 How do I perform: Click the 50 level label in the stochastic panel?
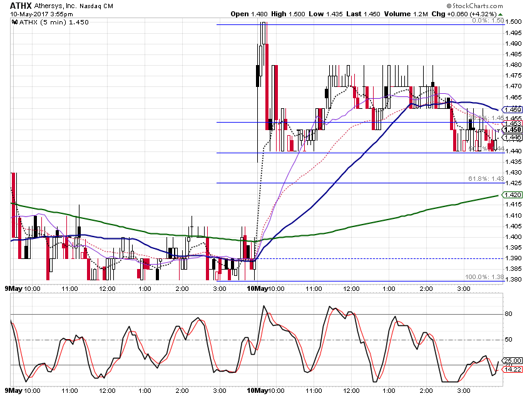pyautogui.click(x=509, y=340)
